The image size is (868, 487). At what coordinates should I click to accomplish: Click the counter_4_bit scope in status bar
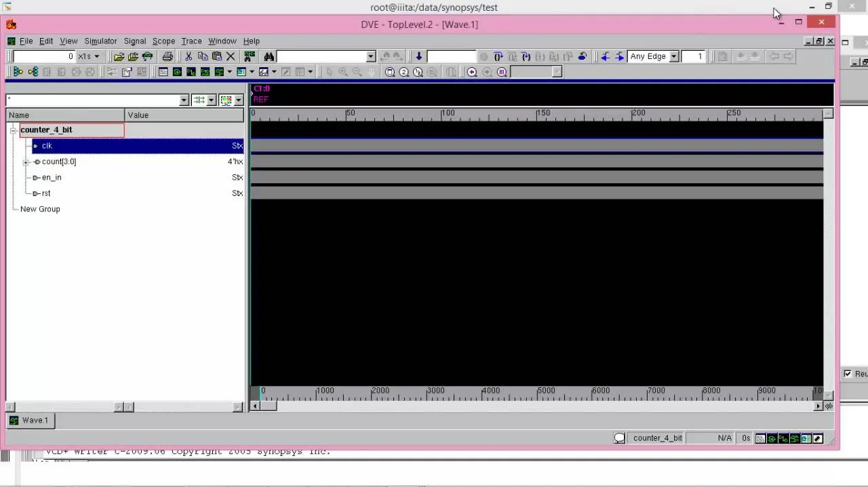[658, 438]
